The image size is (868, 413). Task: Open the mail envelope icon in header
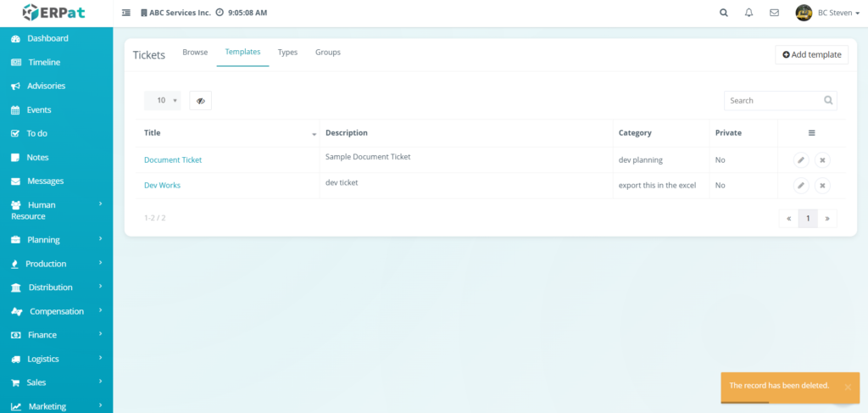[774, 13]
